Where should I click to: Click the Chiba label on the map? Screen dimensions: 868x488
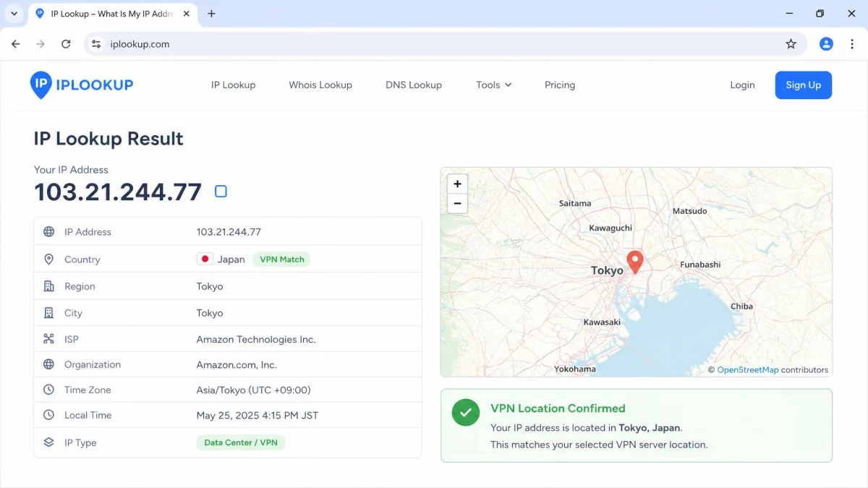[x=741, y=306]
